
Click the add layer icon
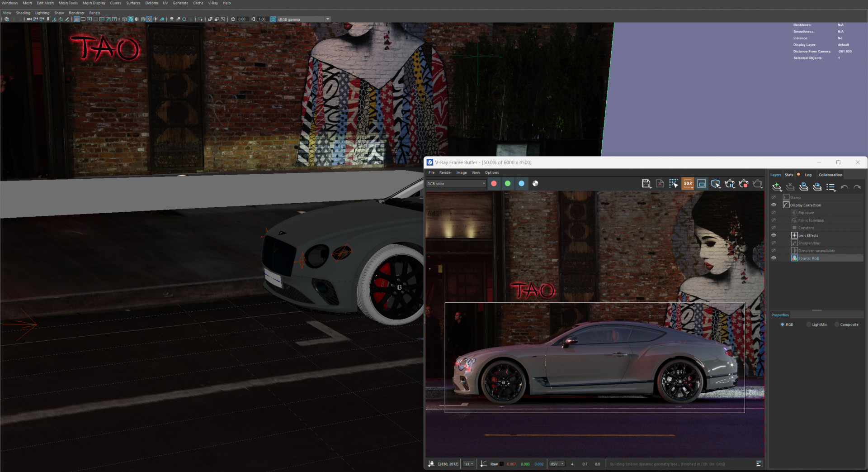(x=777, y=187)
